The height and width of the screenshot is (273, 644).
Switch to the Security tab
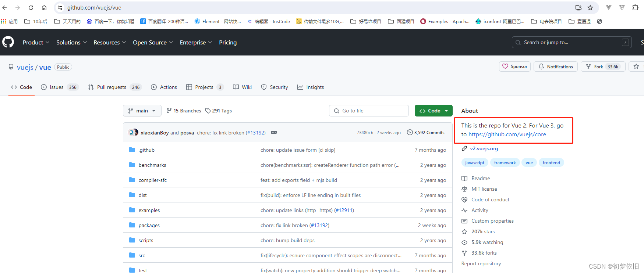pyautogui.click(x=275, y=87)
